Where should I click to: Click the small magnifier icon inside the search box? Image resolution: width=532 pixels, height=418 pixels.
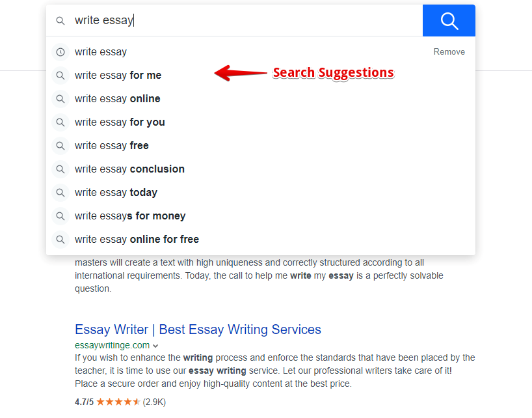point(60,21)
